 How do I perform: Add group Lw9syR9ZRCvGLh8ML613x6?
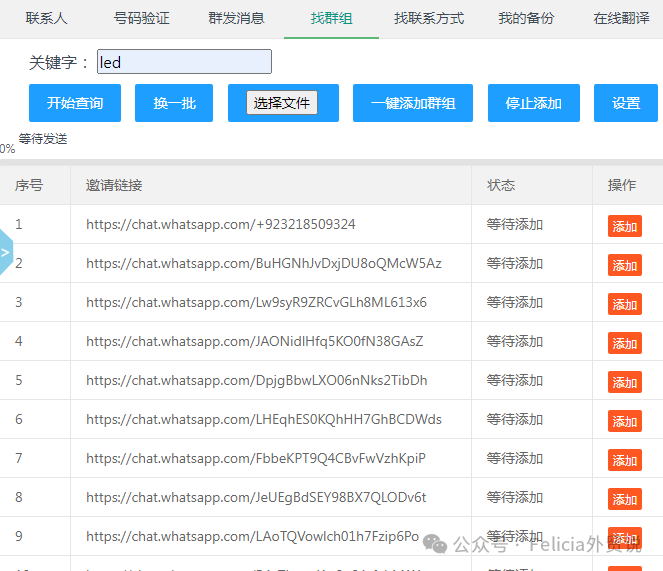tap(625, 304)
